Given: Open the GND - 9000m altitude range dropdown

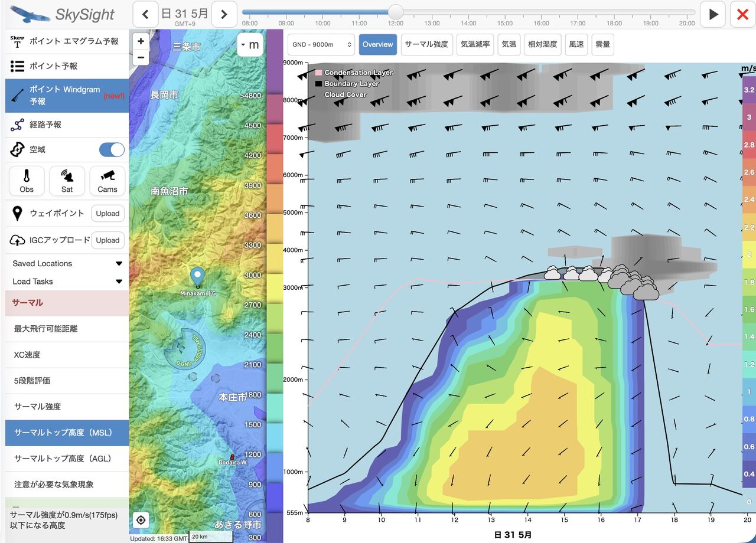Looking at the screenshot, I should point(321,44).
